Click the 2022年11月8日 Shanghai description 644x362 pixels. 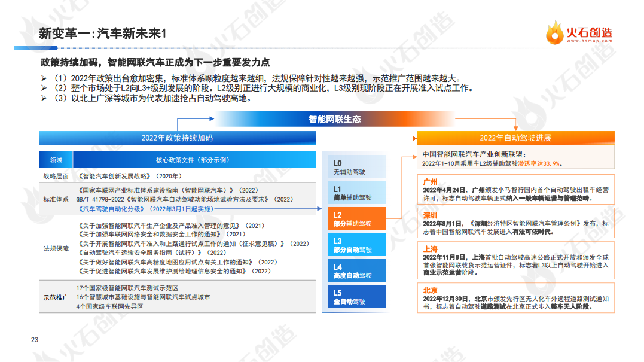[516, 265]
